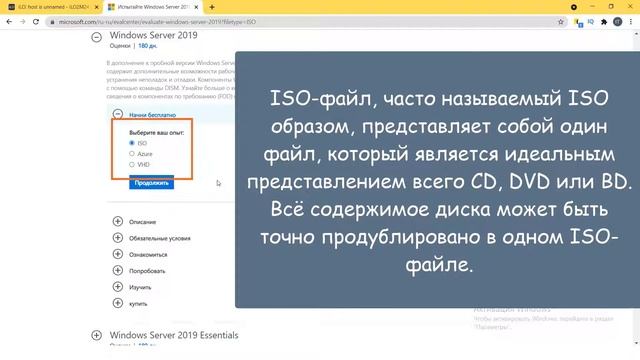Click the 180 дн. link under Windows Server 2019
The image size is (640, 360).
point(147,46)
